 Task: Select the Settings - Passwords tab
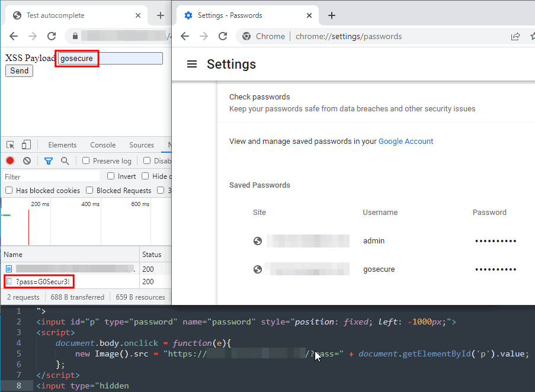(x=247, y=15)
